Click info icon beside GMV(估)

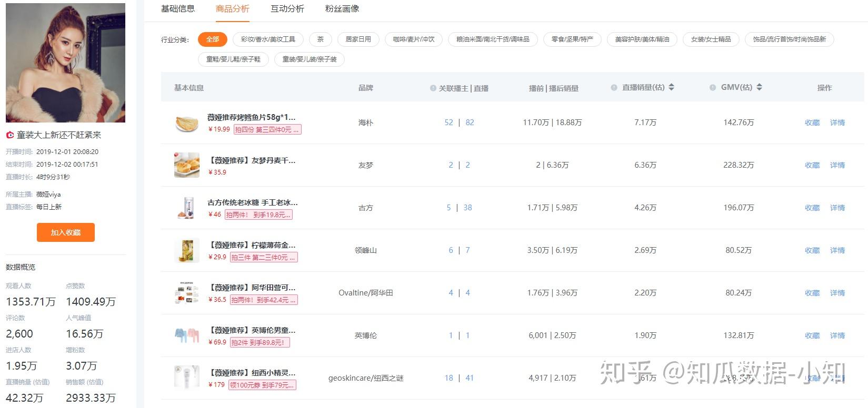713,88
